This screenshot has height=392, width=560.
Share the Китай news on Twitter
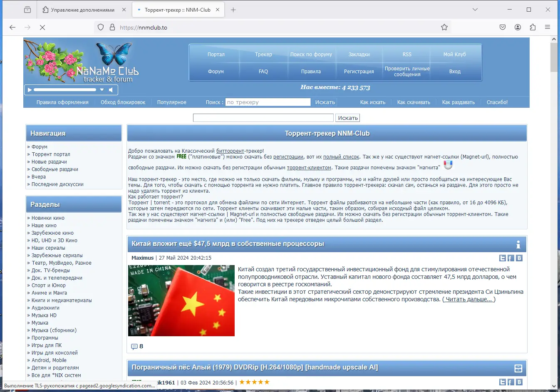coord(503,258)
